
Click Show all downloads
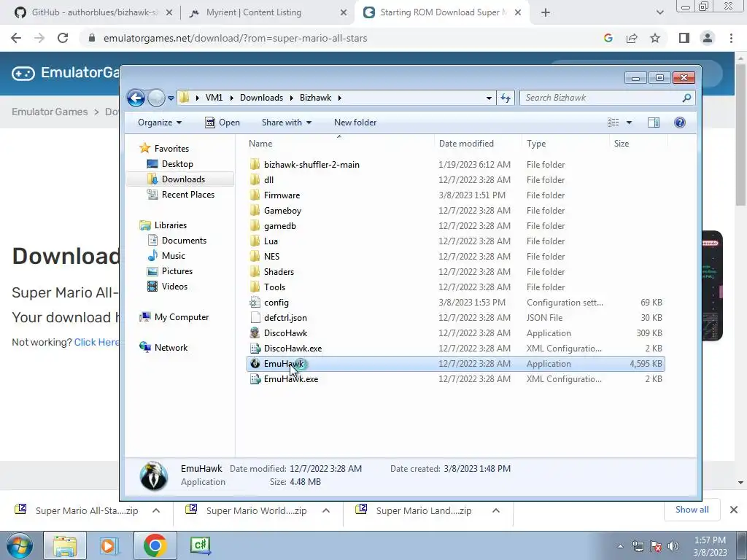coord(692,510)
